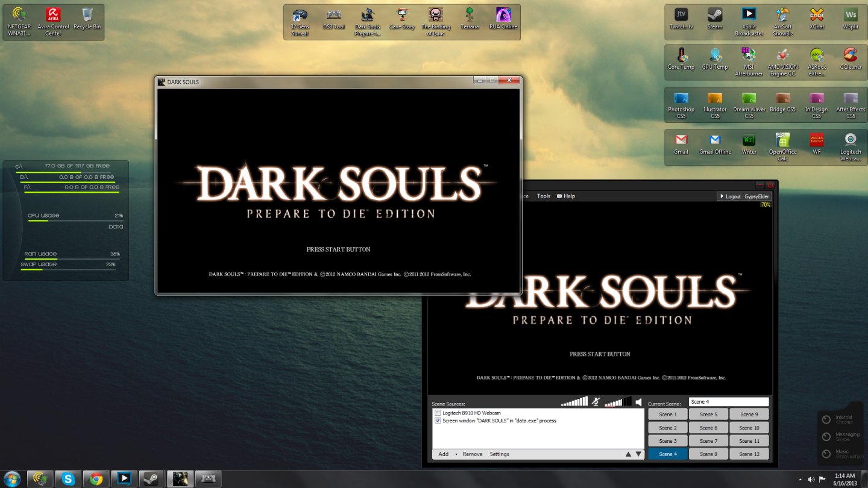Screen dimensions: 868x488
Task: Click Add under Scene Sources
Action: pyautogui.click(x=443, y=454)
